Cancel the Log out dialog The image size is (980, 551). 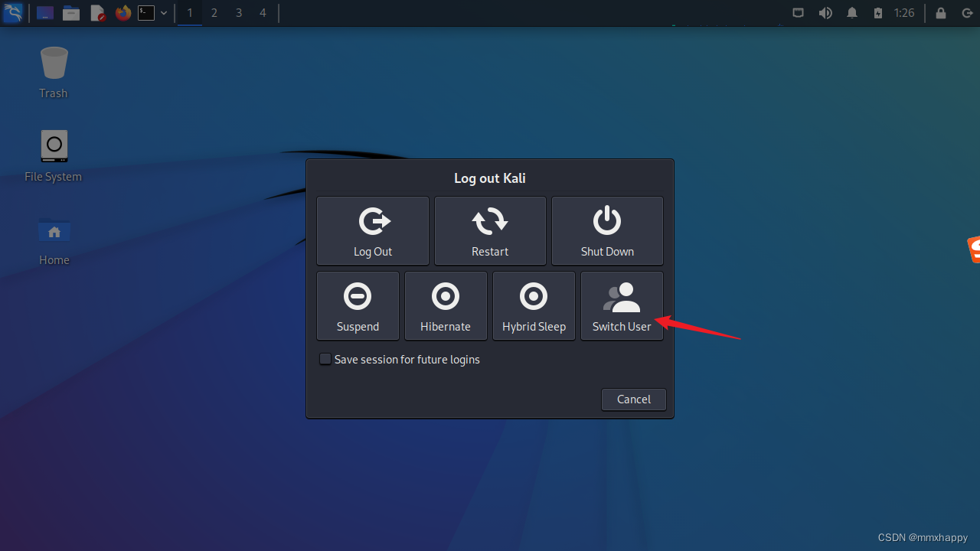(634, 399)
